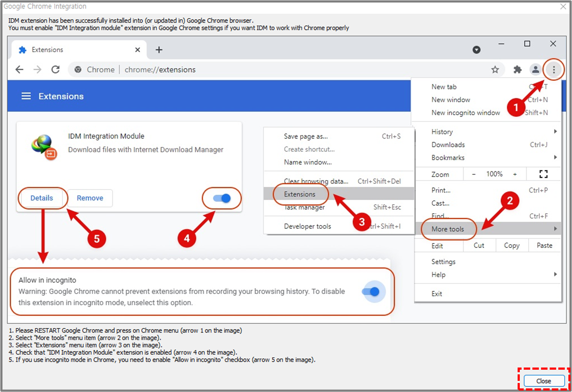Select Extensions in More tools submenu

(339, 194)
